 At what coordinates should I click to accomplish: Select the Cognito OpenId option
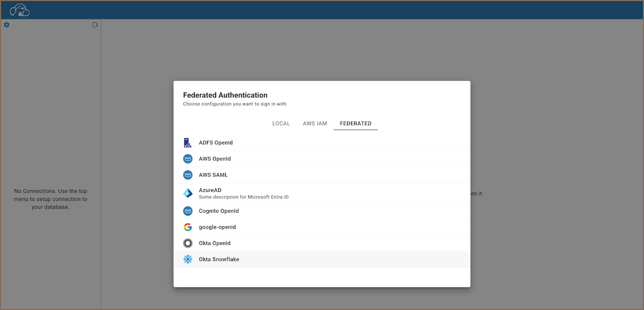click(x=219, y=211)
